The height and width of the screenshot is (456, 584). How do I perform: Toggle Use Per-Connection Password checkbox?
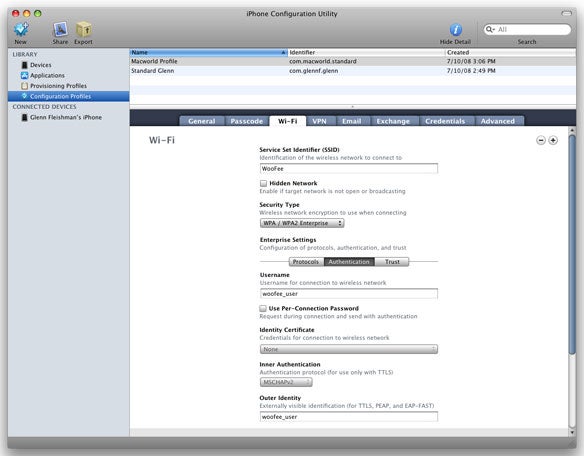coord(263,308)
